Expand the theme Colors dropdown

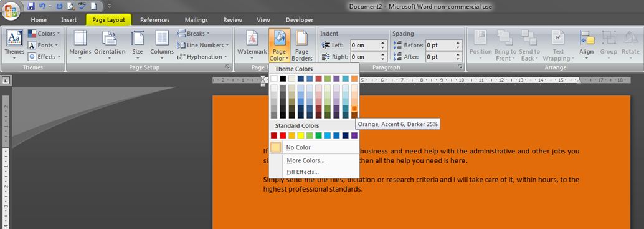[44, 34]
